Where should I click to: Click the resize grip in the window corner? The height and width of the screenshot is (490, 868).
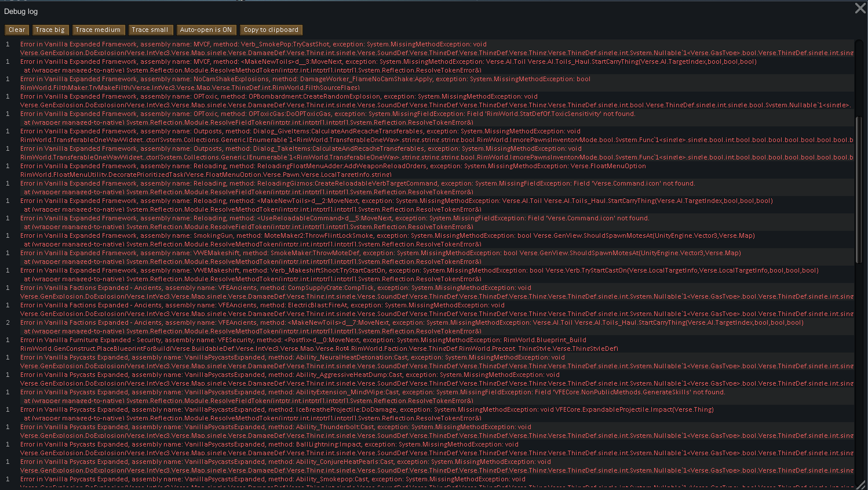pos(860,484)
